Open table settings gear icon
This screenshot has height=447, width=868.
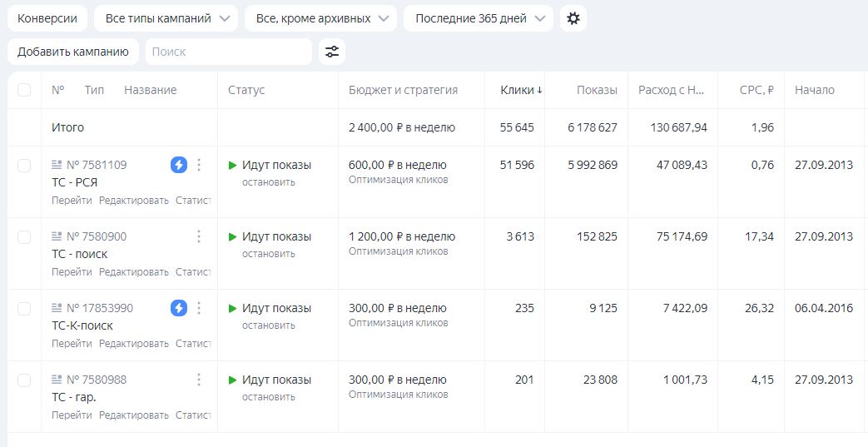pyautogui.click(x=573, y=18)
